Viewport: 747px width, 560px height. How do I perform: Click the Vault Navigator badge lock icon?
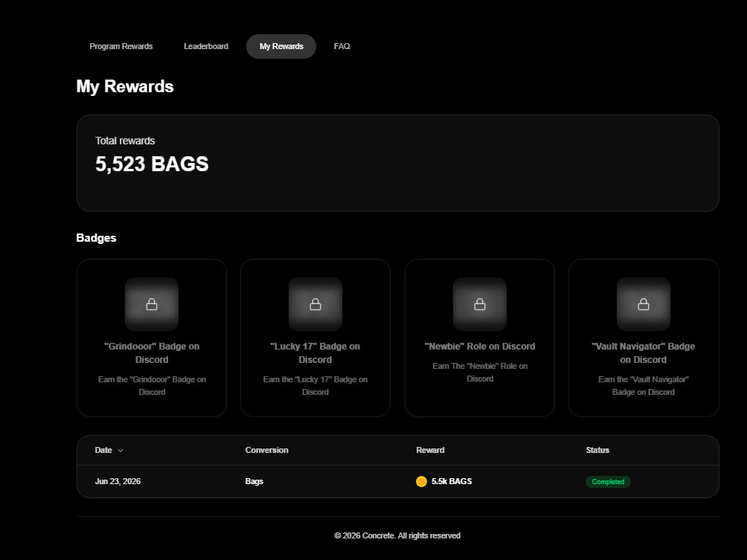tap(644, 304)
